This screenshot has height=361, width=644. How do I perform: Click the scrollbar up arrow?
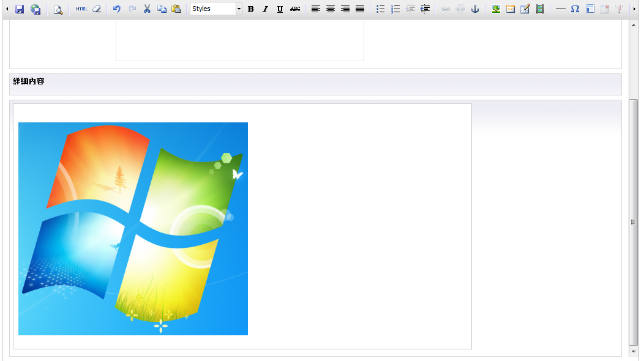click(x=634, y=24)
